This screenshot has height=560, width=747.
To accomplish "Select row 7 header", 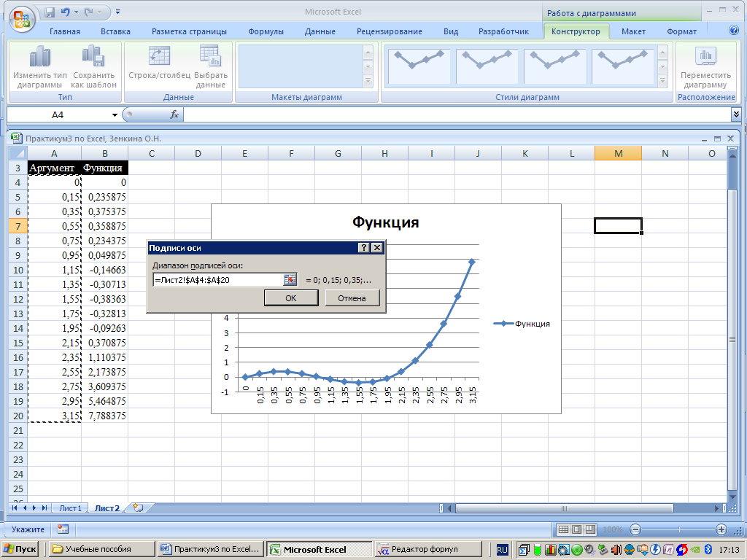I will 18,226.
